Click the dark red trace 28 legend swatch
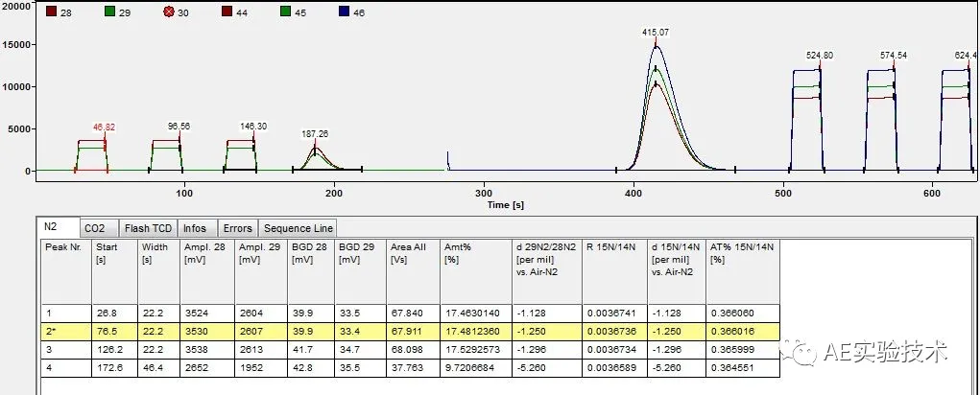The width and height of the screenshot is (980, 395). pos(51,13)
